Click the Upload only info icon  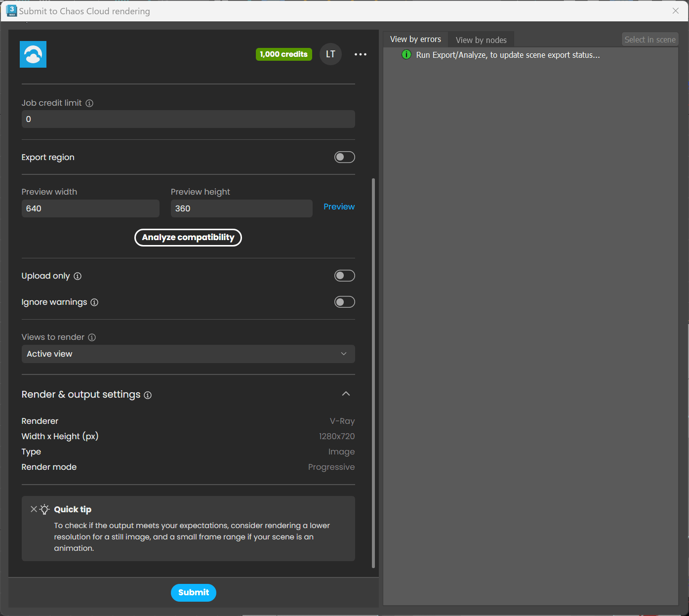point(78,277)
